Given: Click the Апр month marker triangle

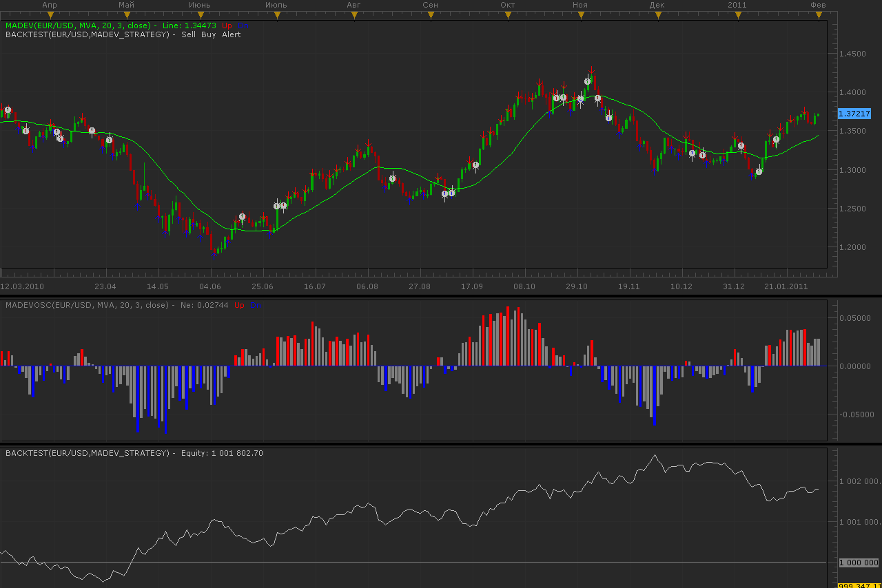Looking at the screenshot, I should (49, 16).
